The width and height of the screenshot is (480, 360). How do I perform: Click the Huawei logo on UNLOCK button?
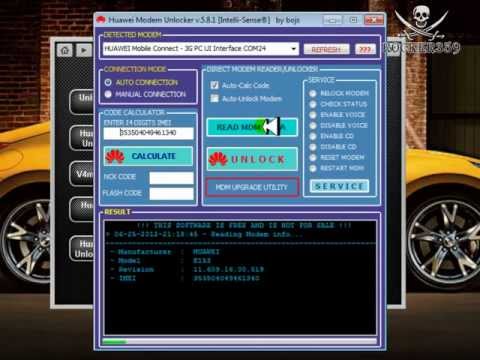218,159
